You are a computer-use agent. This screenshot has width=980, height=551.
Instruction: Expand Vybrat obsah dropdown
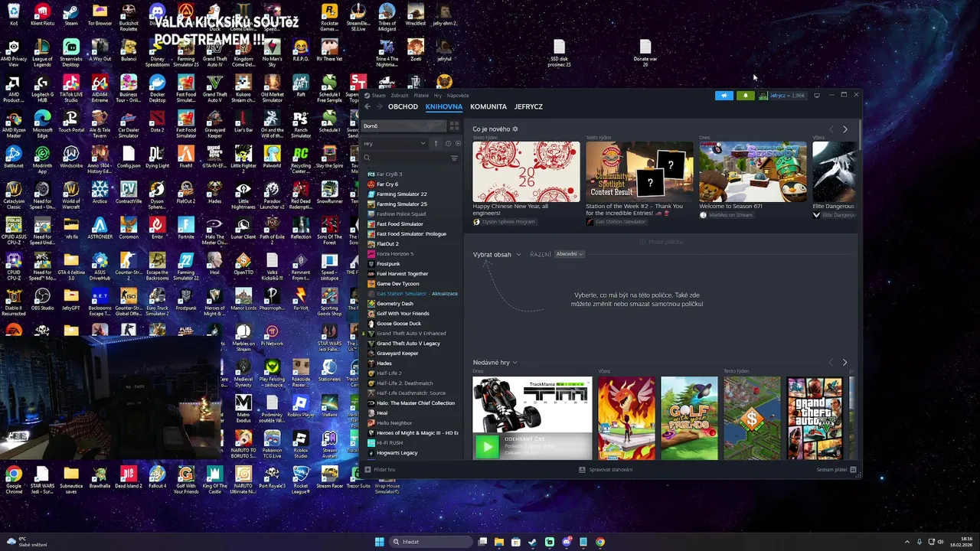click(x=497, y=254)
